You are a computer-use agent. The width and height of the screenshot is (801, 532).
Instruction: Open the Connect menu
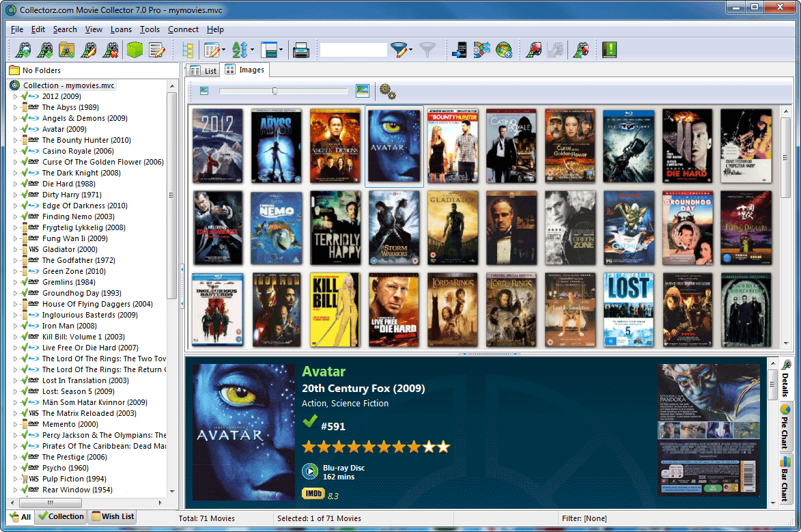click(183, 29)
